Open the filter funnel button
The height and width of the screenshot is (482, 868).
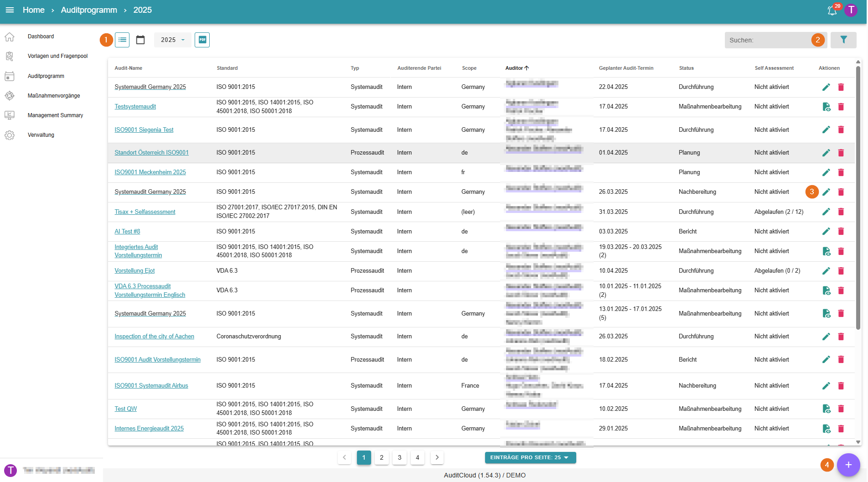pos(843,40)
